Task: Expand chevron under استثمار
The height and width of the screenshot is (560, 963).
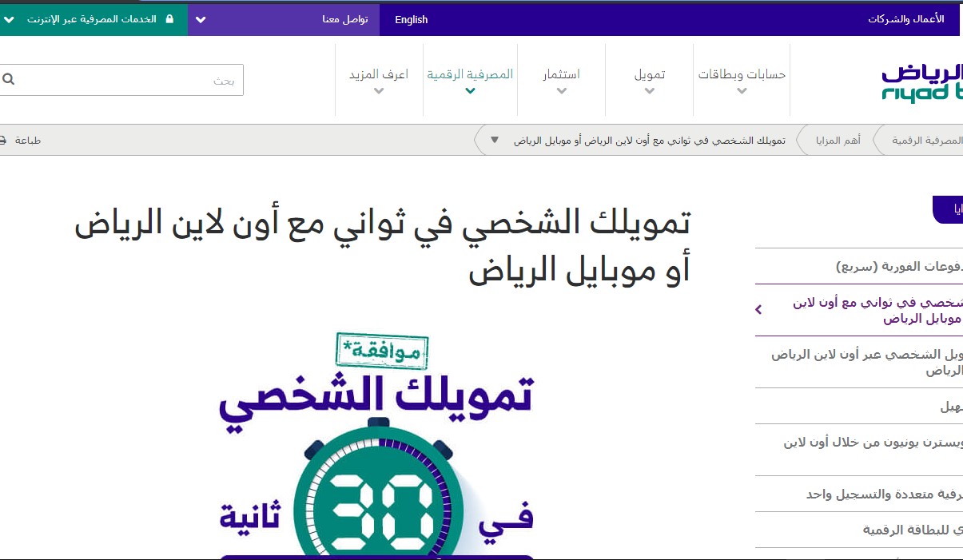Action: pos(562,91)
